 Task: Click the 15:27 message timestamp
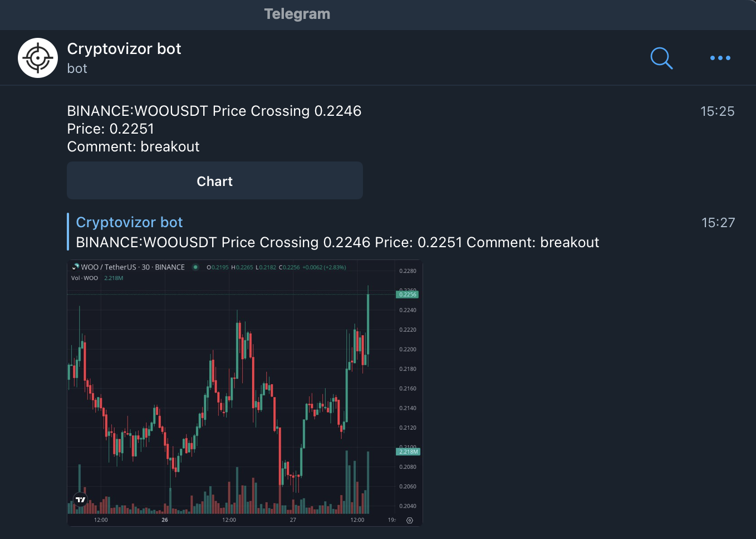(718, 223)
